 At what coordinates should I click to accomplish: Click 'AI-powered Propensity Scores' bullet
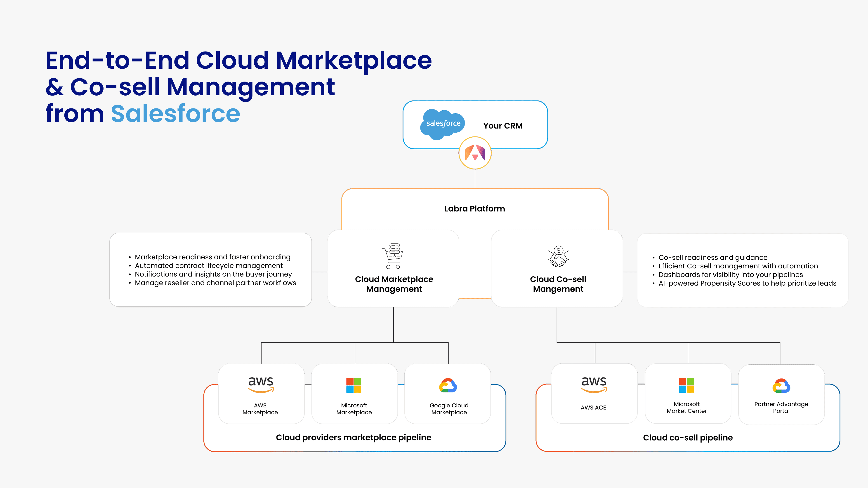tap(747, 283)
